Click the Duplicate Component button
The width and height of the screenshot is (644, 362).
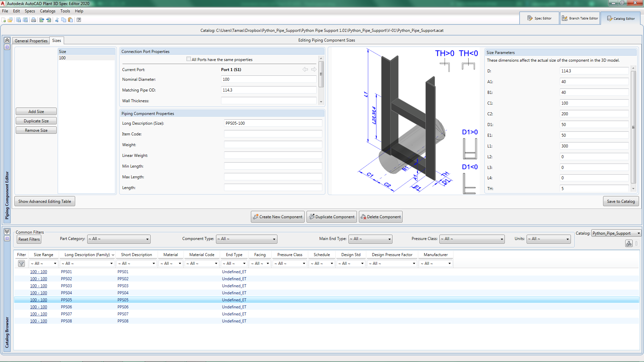(332, 217)
